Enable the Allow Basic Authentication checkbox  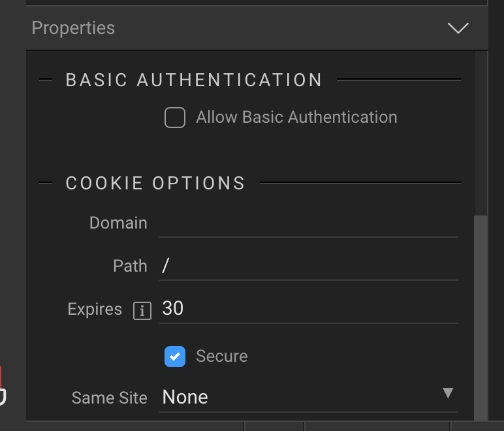click(x=175, y=118)
